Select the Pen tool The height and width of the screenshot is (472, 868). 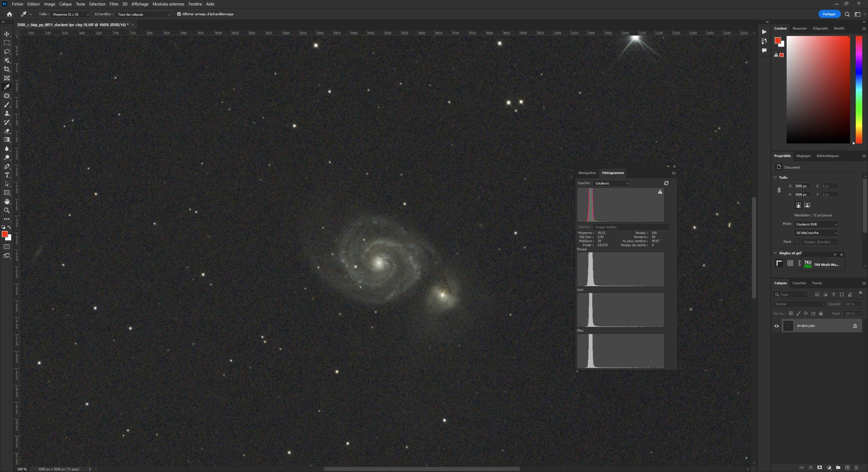[x=7, y=167]
